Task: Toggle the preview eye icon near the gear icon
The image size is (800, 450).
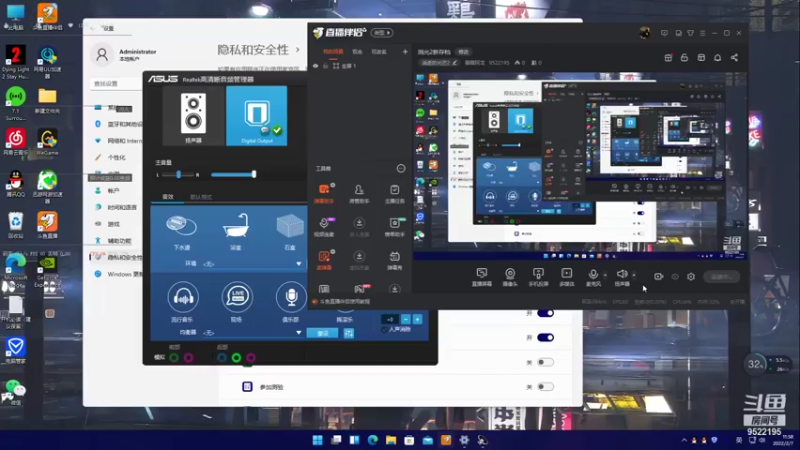Action: coord(675,277)
